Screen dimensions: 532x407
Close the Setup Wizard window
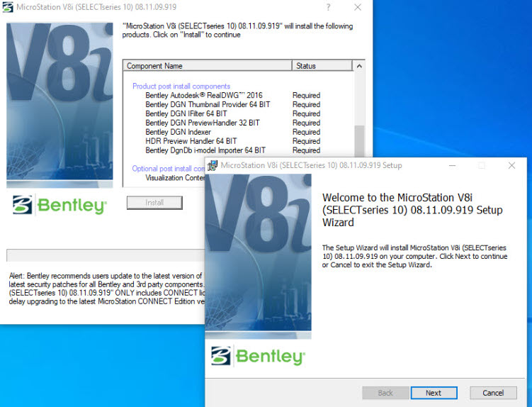point(511,165)
